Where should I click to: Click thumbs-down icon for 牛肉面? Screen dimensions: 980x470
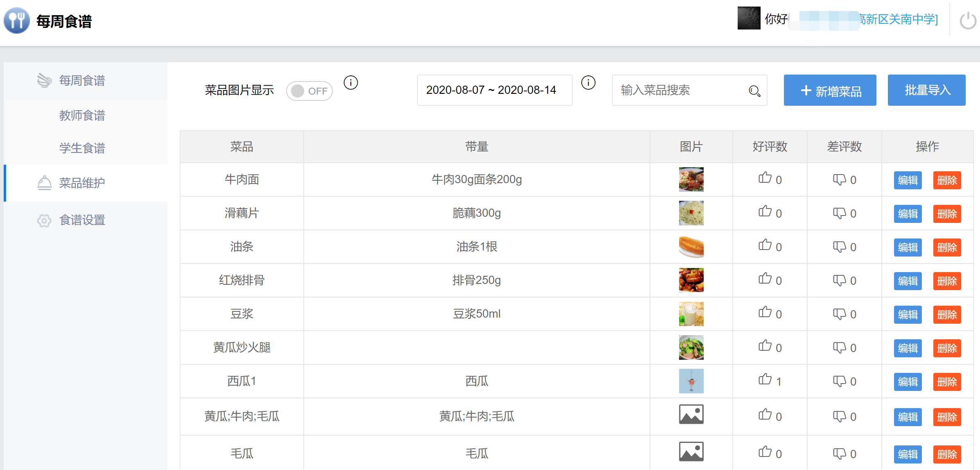click(x=839, y=179)
